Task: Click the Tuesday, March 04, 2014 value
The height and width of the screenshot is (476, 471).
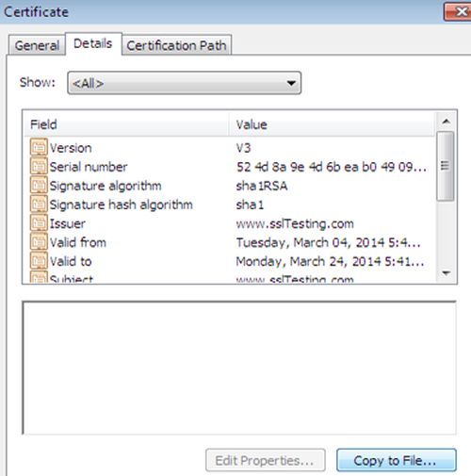Action: pos(328,242)
